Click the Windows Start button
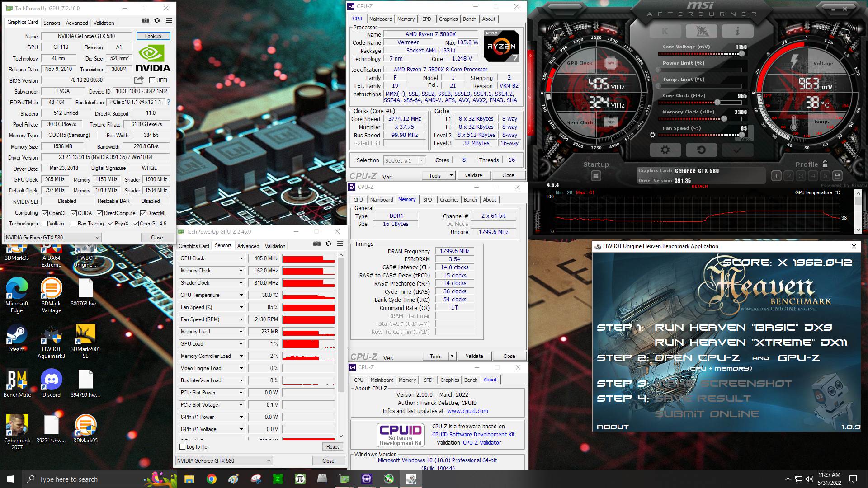Screen dimensions: 868x488 pos(11,479)
